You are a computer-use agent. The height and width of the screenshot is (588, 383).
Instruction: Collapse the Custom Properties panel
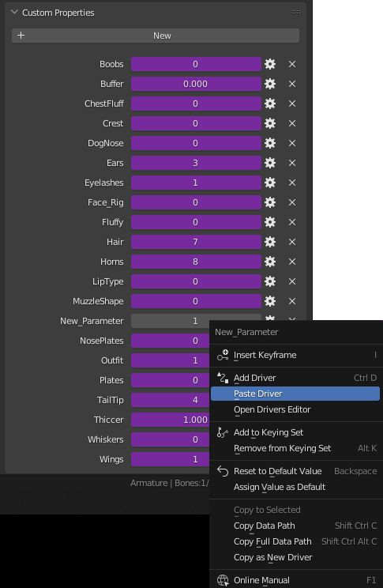[x=15, y=13]
